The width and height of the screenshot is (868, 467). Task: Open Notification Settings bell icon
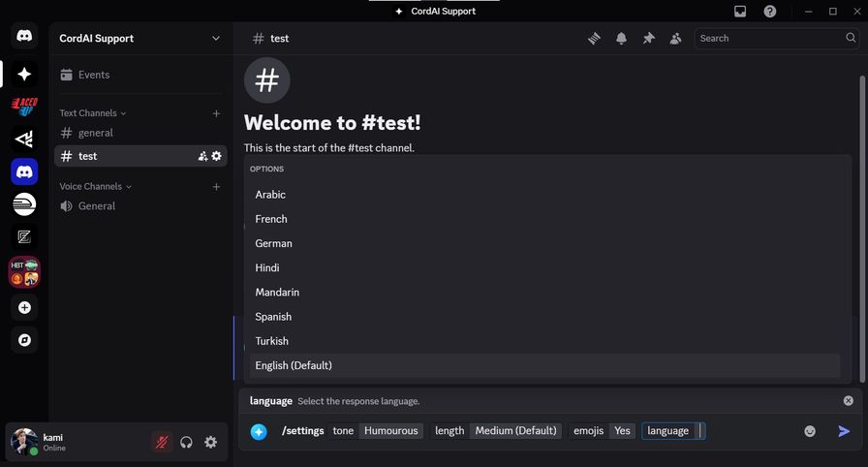coord(621,38)
